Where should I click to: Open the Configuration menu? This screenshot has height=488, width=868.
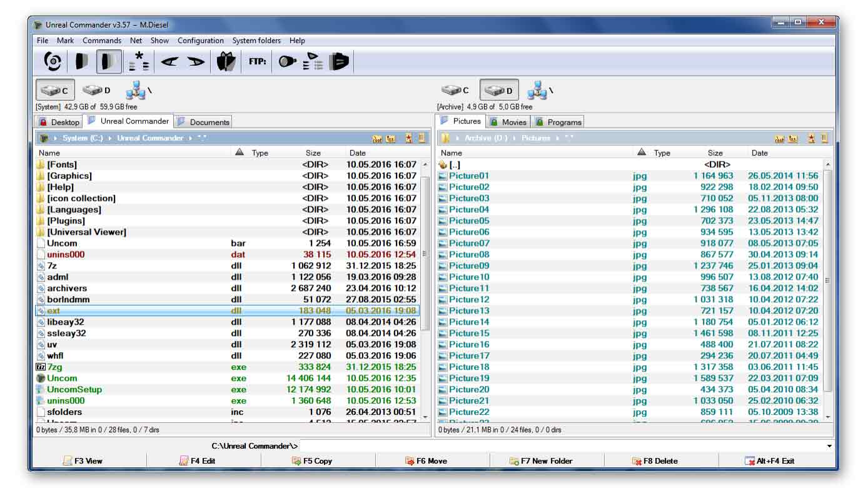coord(200,40)
